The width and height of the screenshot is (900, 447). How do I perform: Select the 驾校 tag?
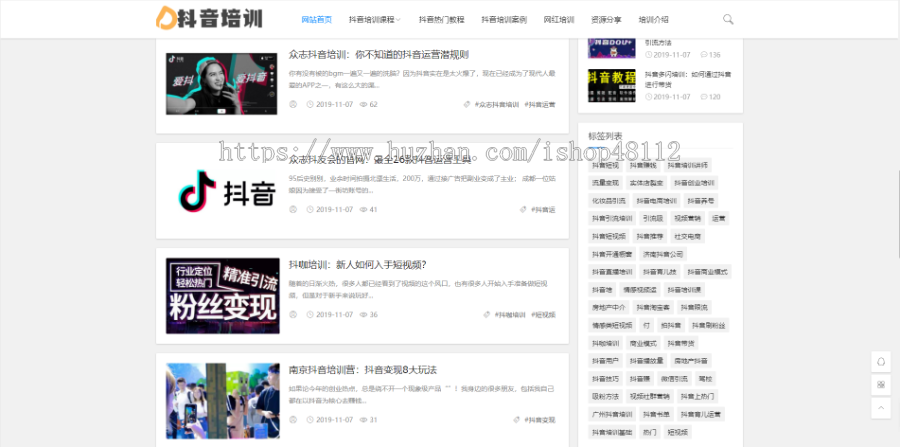point(705,379)
